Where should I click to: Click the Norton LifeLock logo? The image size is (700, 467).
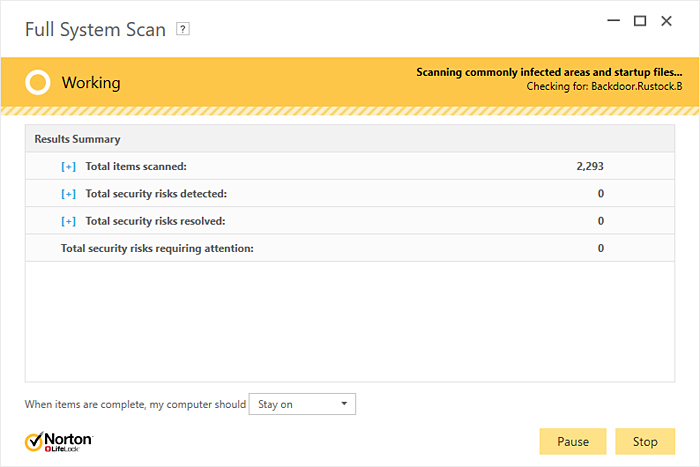click(x=59, y=440)
